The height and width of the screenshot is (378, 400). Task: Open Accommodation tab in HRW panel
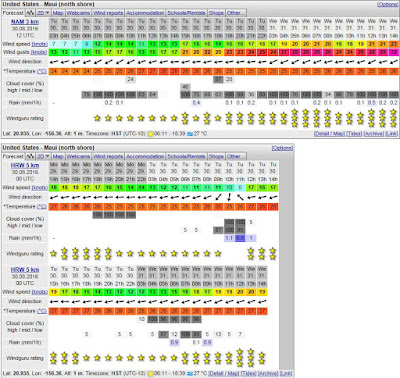tap(145, 156)
